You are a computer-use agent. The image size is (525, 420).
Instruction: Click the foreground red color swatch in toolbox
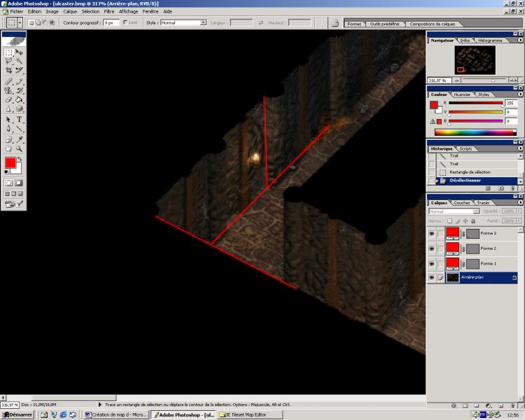click(x=10, y=163)
